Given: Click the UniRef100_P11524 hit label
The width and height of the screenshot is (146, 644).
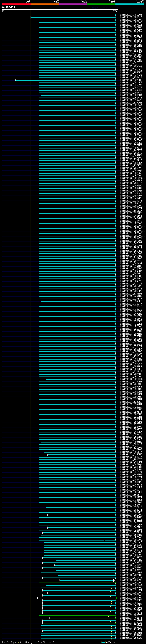Looking at the screenshot, I should [131, 590].
